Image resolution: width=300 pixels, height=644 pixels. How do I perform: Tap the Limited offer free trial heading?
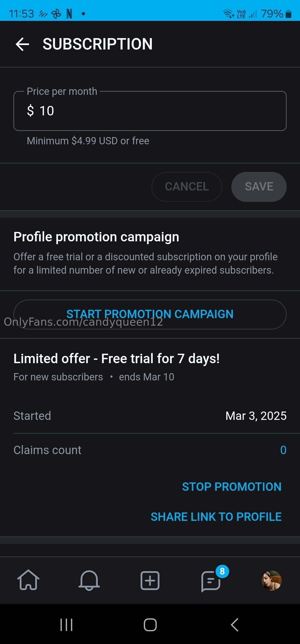click(x=116, y=359)
